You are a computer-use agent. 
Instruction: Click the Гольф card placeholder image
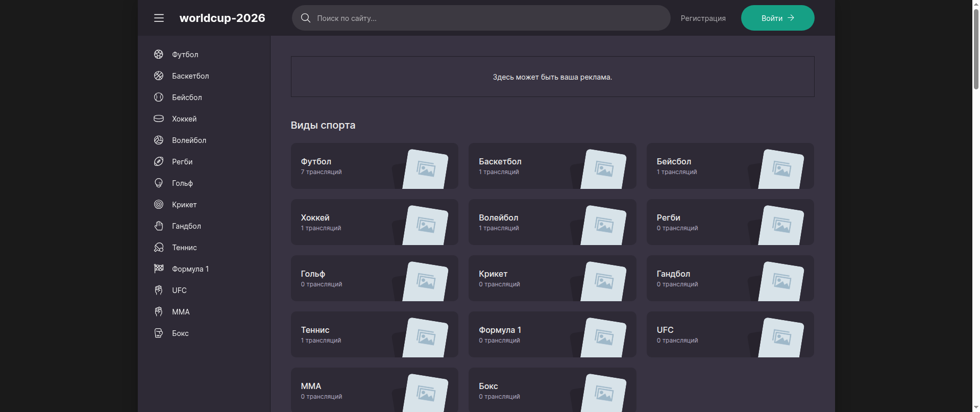click(x=425, y=281)
